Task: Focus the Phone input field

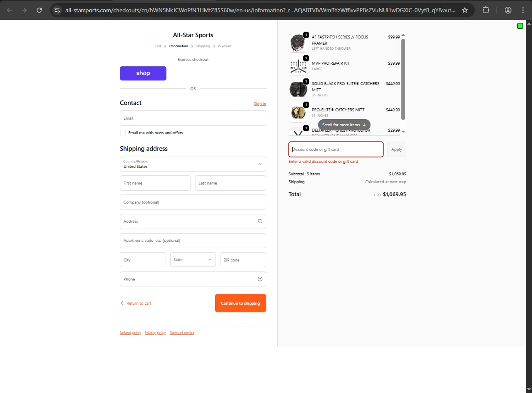Action: 193,279
